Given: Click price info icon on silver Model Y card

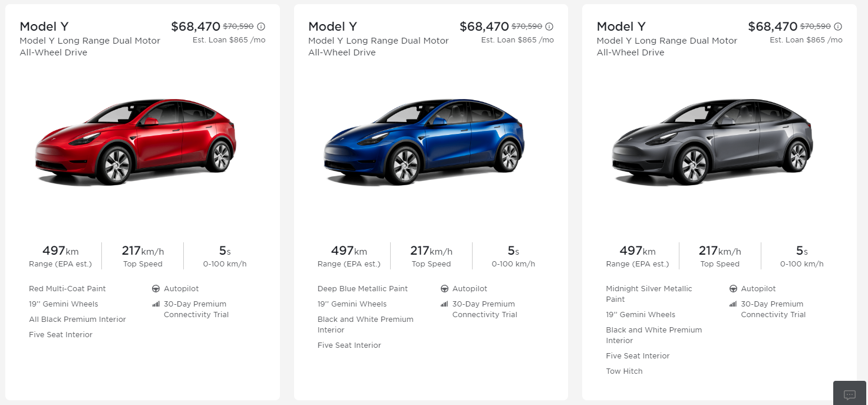Looking at the screenshot, I should (838, 27).
